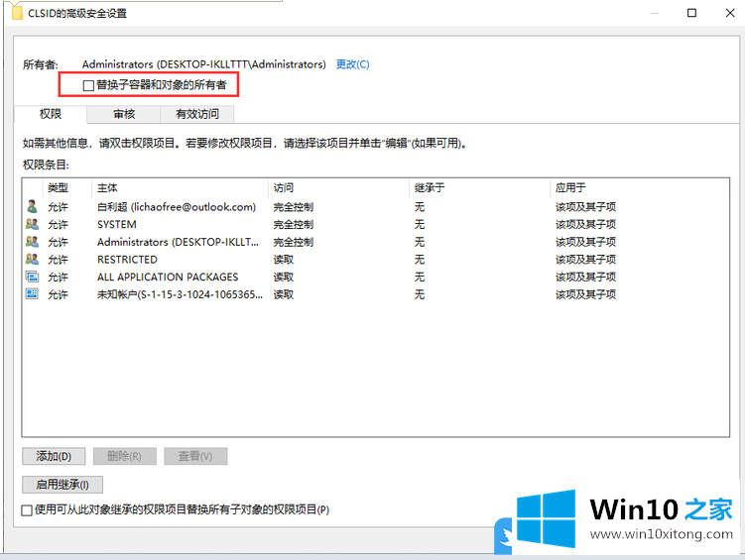Screen dimensions: 745x560
Task: Select the group icon of RESTRICTED entry
Action: (x=32, y=259)
